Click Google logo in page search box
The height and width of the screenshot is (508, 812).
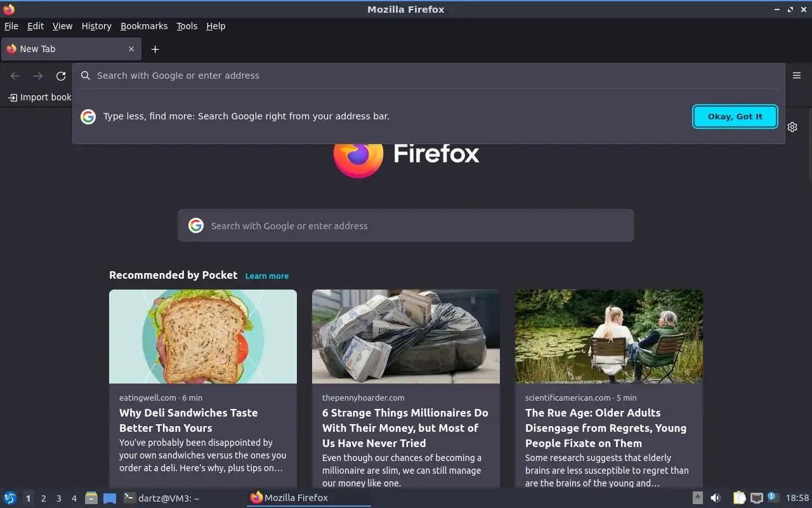point(196,225)
